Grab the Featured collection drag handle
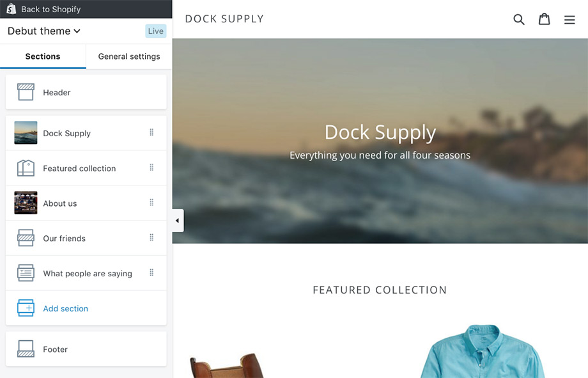 click(x=151, y=168)
